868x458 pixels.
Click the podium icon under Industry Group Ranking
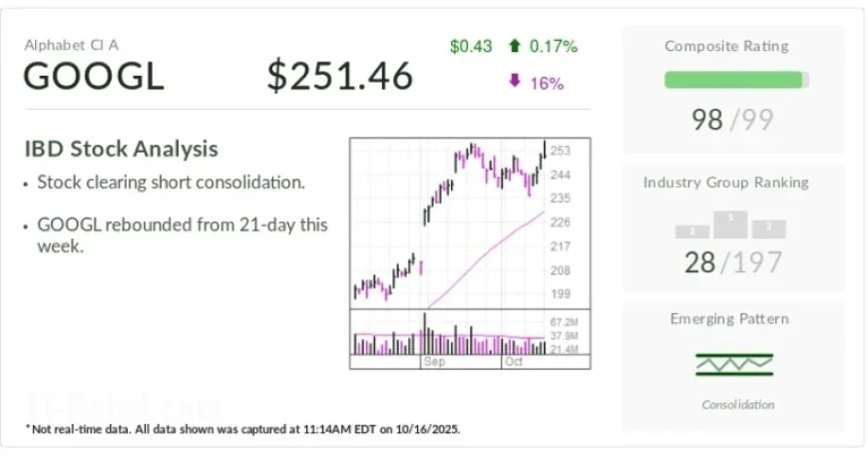click(x=731, y=225)
